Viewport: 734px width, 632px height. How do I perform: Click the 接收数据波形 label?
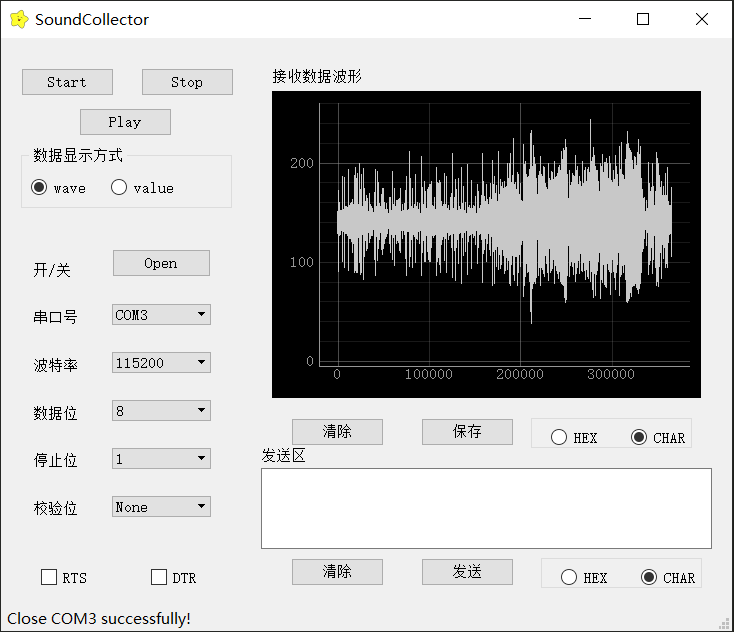[x=317, y=76]
